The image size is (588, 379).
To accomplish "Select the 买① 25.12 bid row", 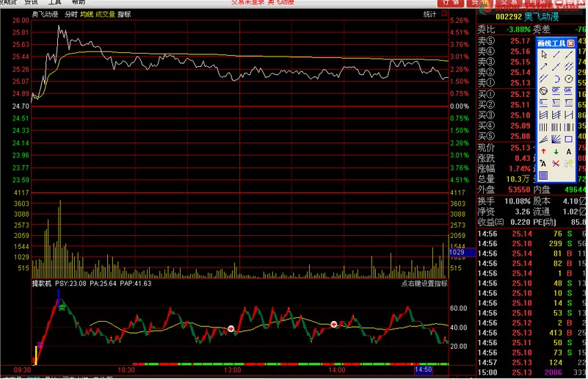I will click(x=504, y=94).
